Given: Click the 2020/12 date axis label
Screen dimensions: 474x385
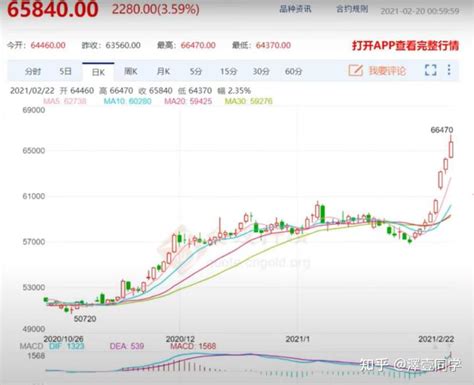Looking at the screenshot, I should (x=180, y=339).
